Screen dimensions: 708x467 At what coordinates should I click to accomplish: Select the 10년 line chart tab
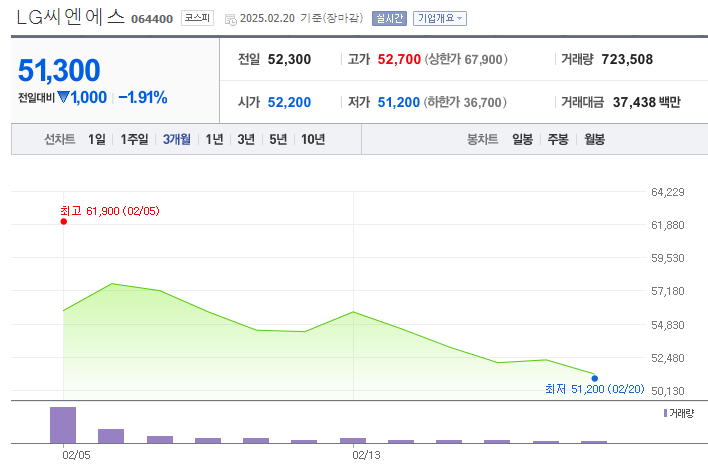coord(313,139)
